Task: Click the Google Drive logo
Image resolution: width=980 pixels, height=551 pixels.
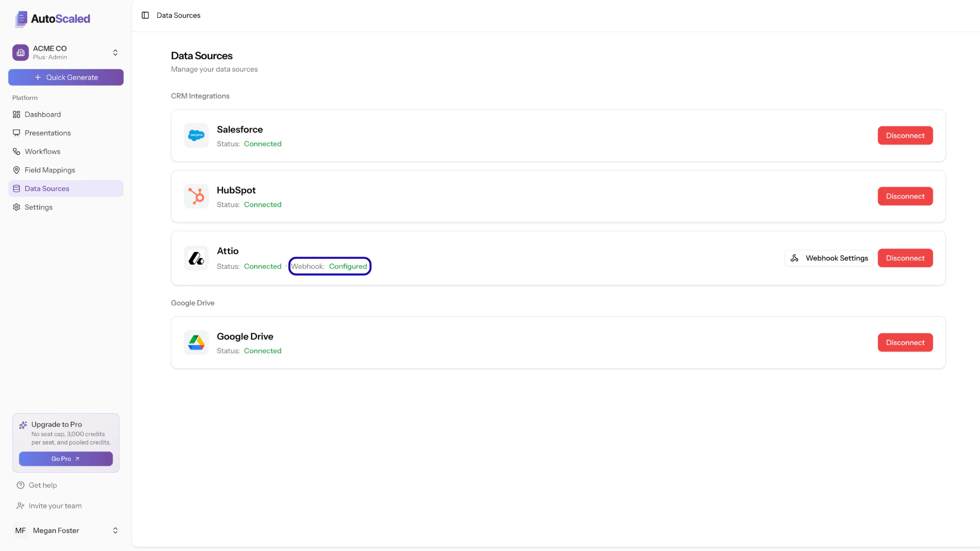Action: [196, 342]
